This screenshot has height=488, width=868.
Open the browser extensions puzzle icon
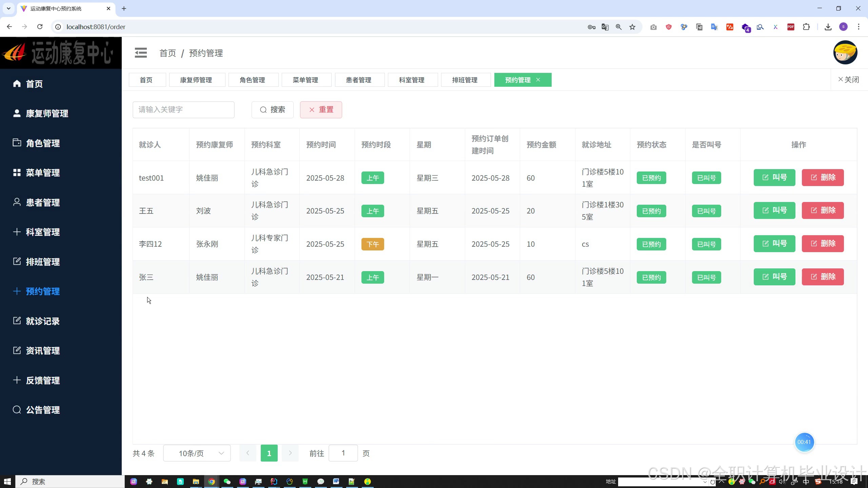tap(806, 27)
